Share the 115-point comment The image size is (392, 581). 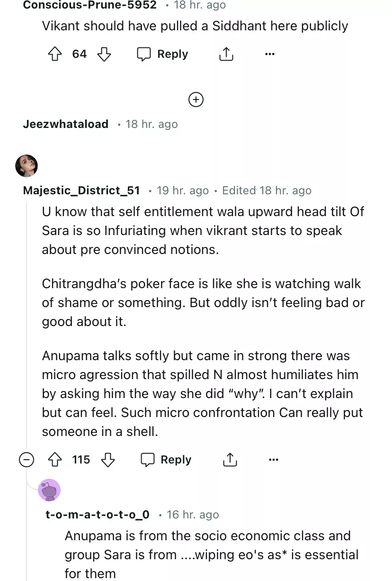[x=230, y=460]
